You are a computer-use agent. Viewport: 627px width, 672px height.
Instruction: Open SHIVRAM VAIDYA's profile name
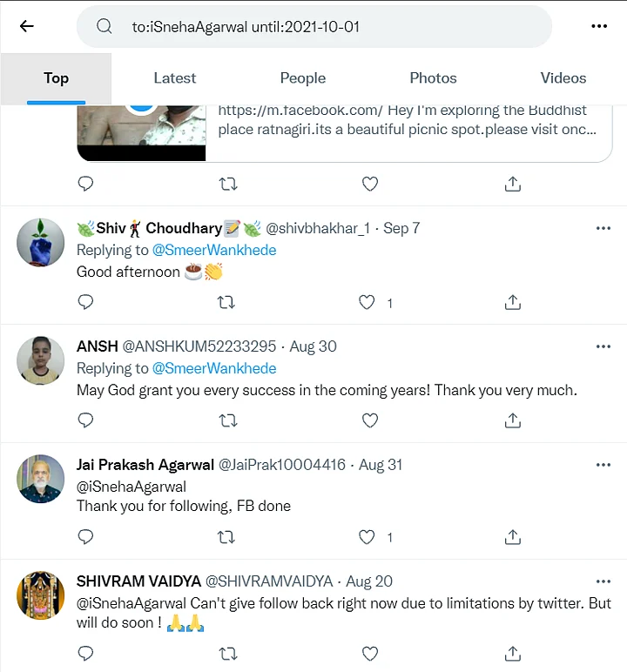coord(137,581)
